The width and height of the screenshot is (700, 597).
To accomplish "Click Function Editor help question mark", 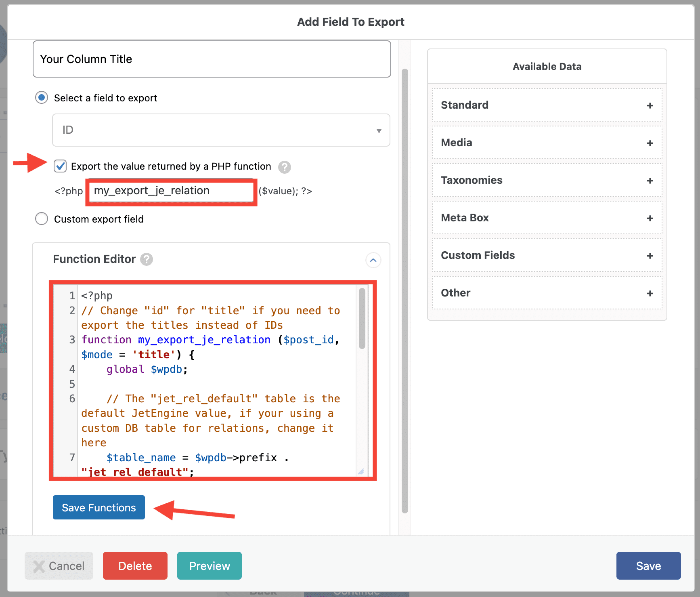I will 147,259.
